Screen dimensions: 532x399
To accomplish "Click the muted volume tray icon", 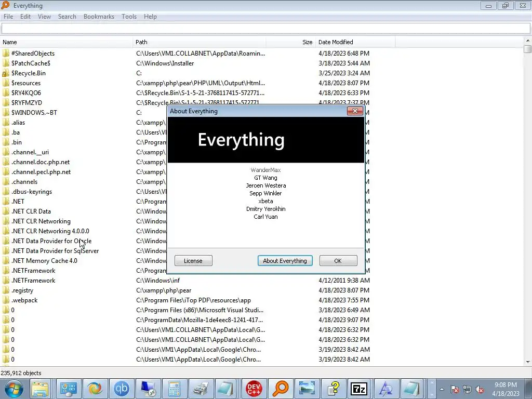I will [x=480, y=390].
